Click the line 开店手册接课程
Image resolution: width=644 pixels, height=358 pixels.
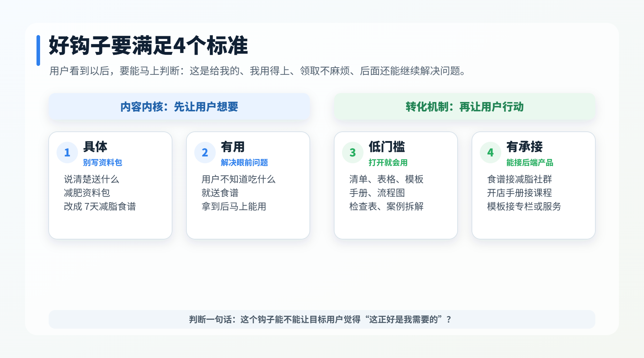[519, 193]
